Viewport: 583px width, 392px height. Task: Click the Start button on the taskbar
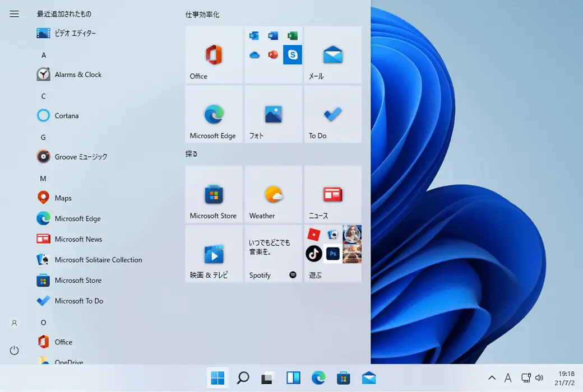click(218, 378)
